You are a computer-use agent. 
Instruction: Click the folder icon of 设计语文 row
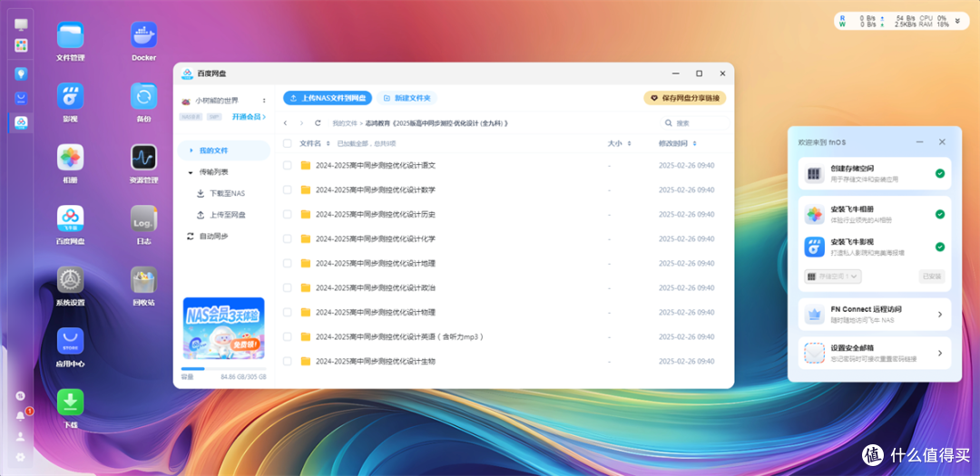point(305,166)
